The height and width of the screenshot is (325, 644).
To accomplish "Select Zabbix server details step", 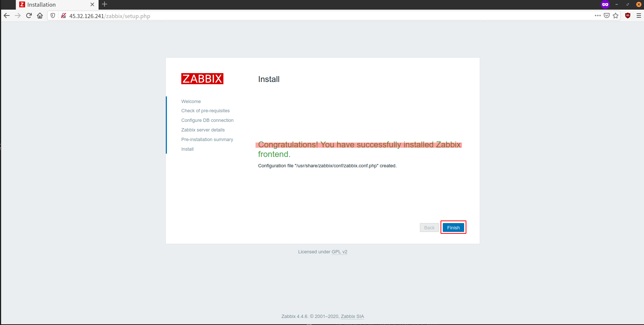I will pos(203,130).
